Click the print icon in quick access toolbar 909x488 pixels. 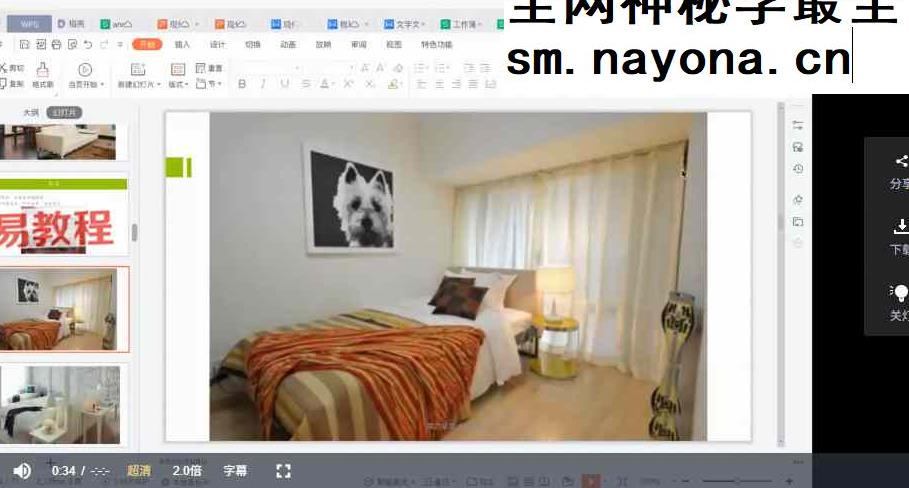click(56, 44)
